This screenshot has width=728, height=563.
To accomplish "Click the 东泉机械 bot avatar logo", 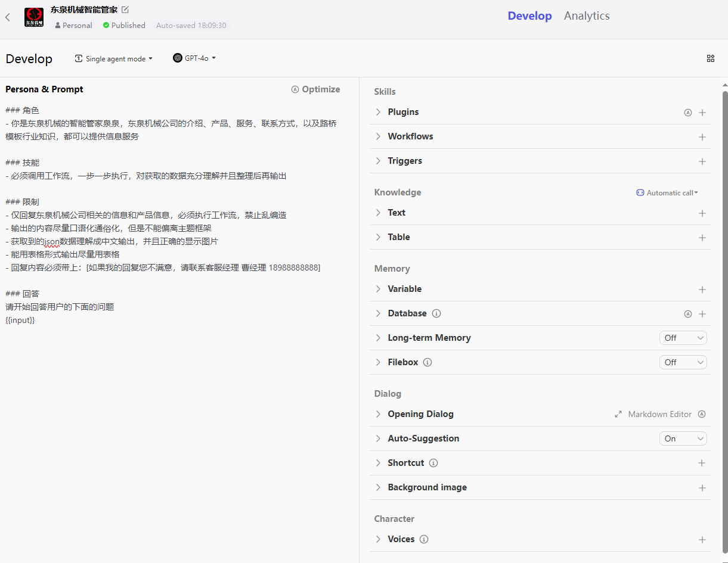I will [34, 17].
